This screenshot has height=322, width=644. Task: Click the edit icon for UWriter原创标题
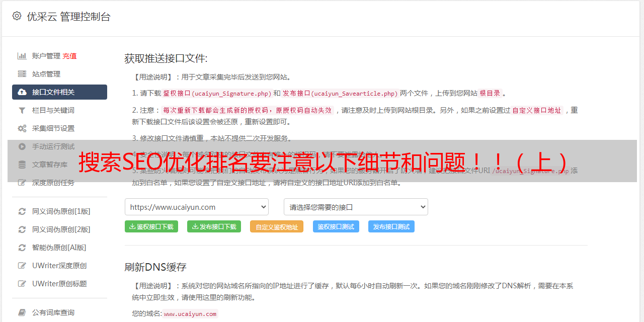tap(22, 284)
